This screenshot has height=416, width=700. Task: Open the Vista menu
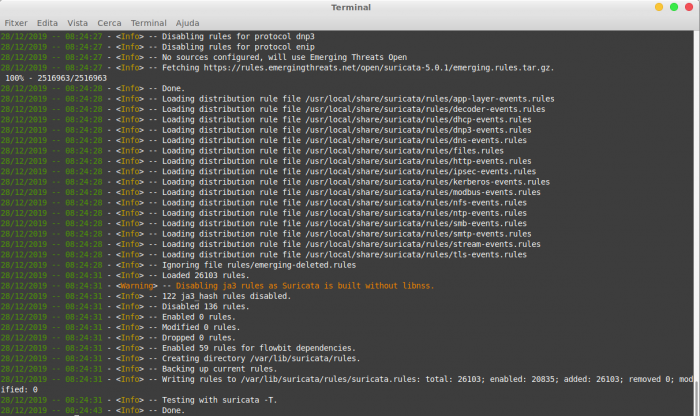[77, 21]
